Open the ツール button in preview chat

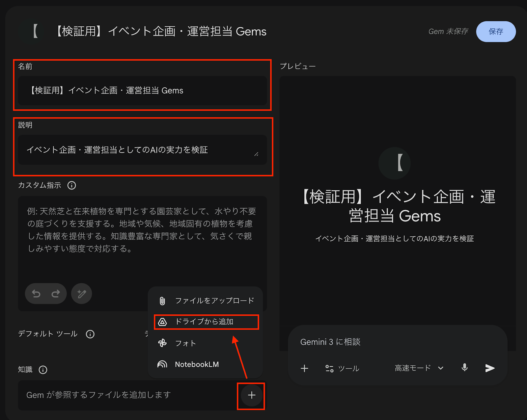[342, 368]
